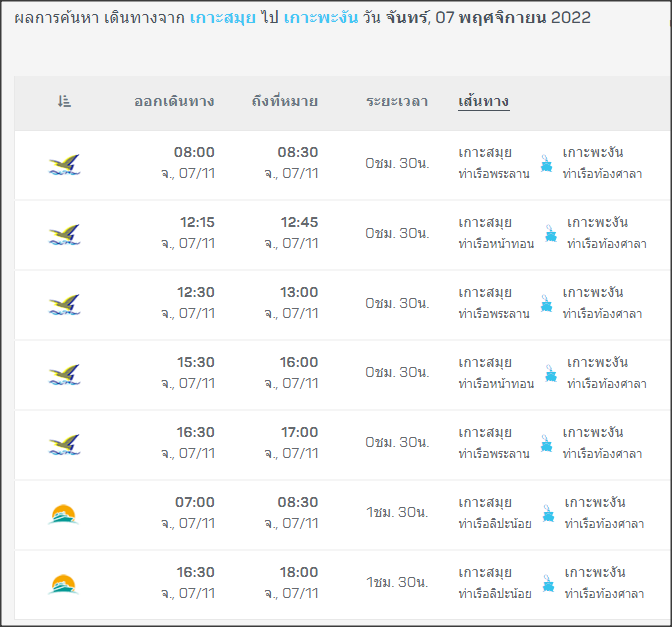The image size is (672, 627).
Task: Select the 08:00 departure time
Action: click(x=194, y=152)
